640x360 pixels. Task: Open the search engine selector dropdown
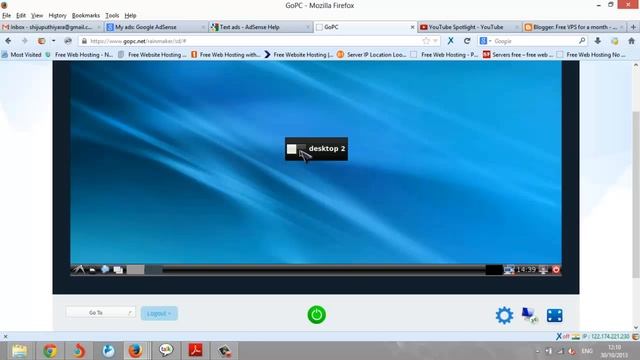click(x=485, y=41)
